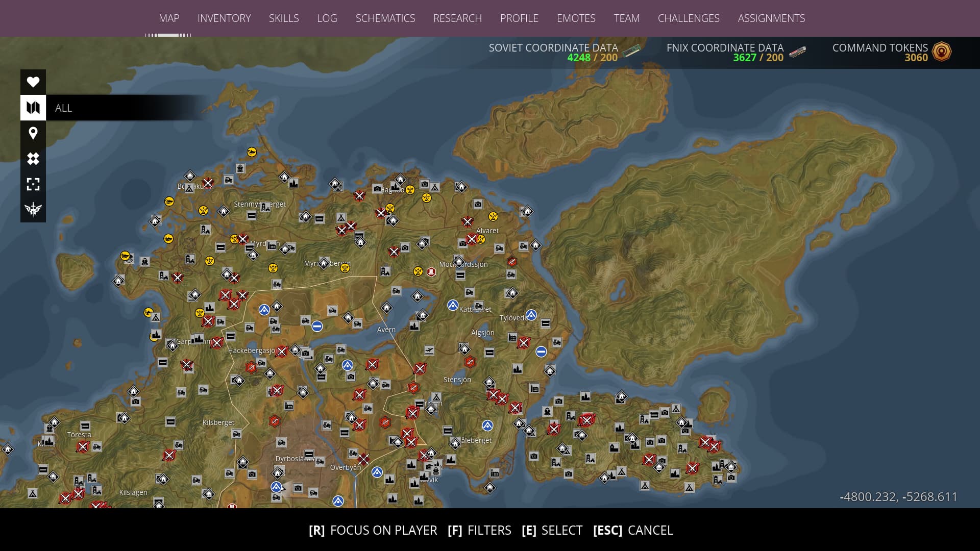Switch to the ASSIGNMENTS tab
980x551 pixels.
[x=771, y=18]
